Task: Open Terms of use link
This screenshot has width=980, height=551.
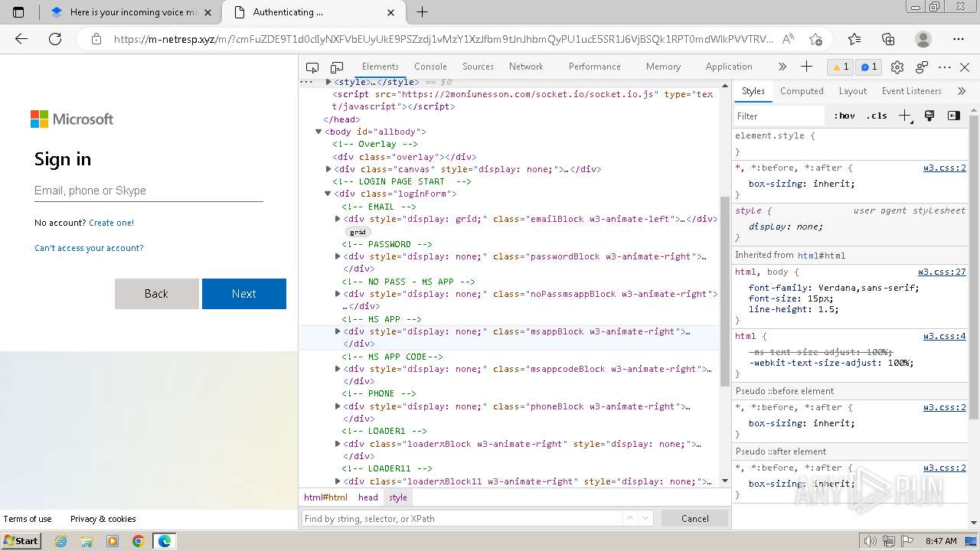Action: pyautogui.click(x=28, y=519)
